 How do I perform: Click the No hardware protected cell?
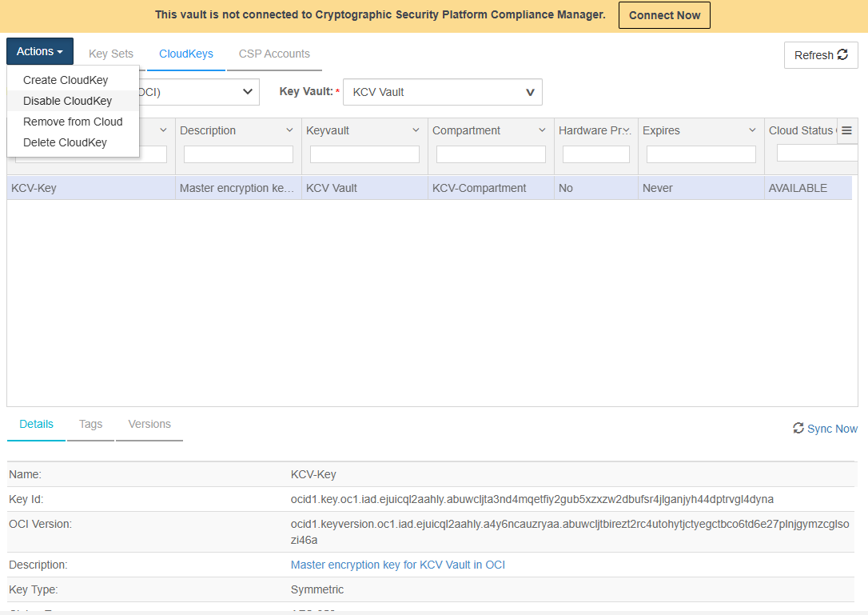click(595, 188)
